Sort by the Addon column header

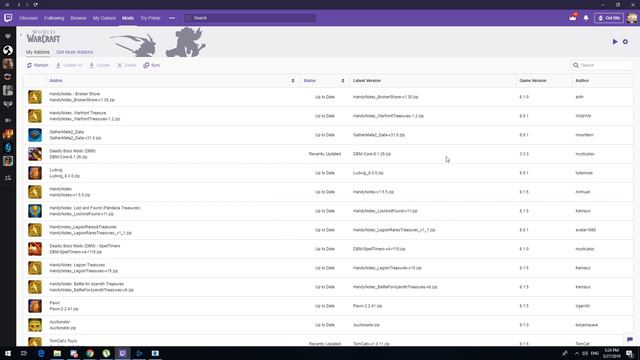(x=56, y=81)
